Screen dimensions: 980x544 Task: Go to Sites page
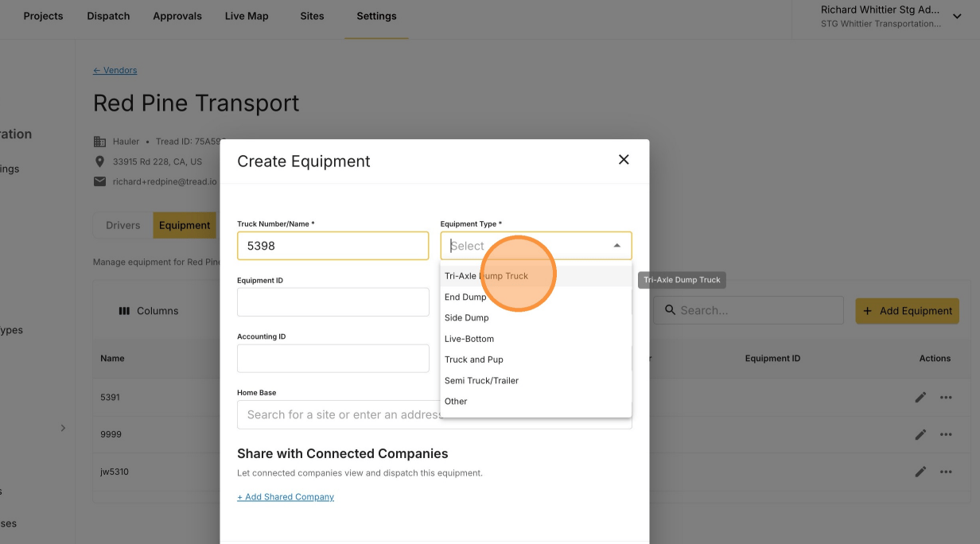[x=312, y=16]
